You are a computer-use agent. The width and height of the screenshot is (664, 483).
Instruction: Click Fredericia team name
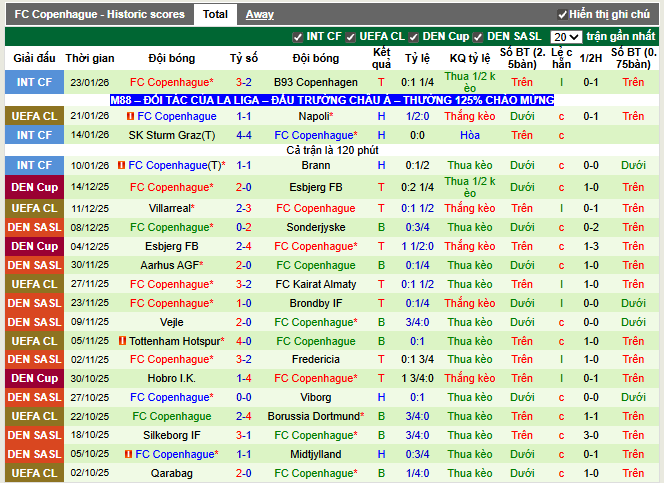pos(315,359)
